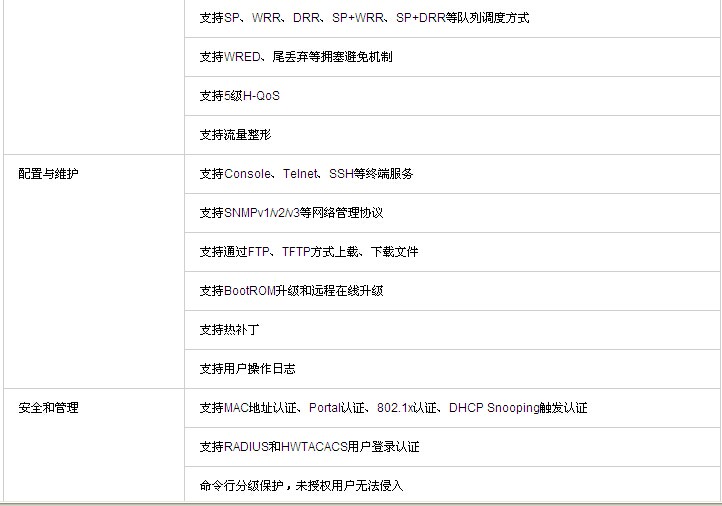
Task: Select the SP、WRR、DRR queue scheduling row
Action: click(x=364, y=18)
